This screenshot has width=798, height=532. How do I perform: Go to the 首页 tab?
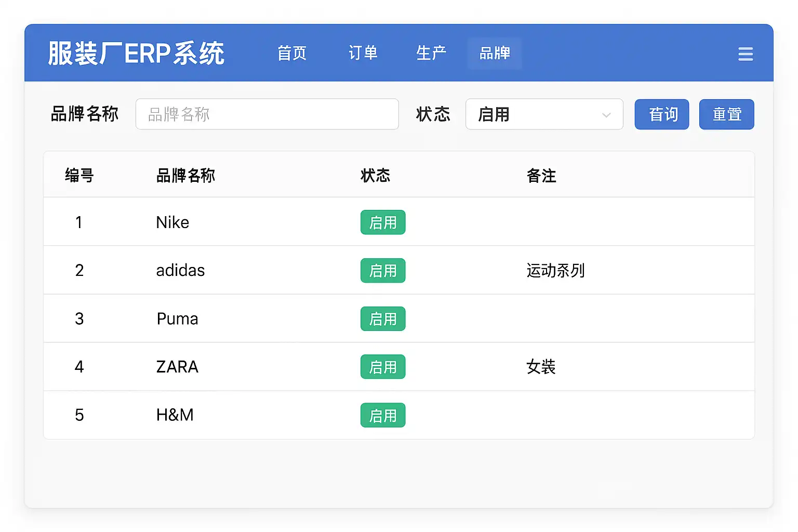[x=292, y=53]
